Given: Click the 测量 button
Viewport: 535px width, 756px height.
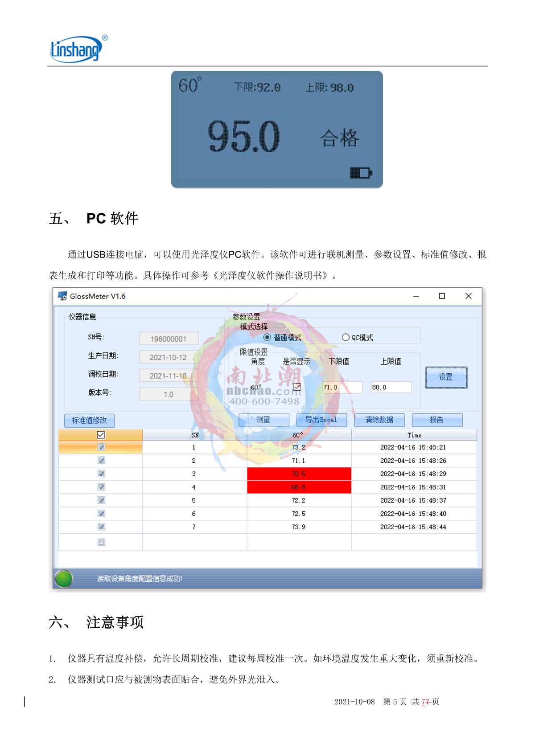Looking at the screenshot, I should pos(263,420).
